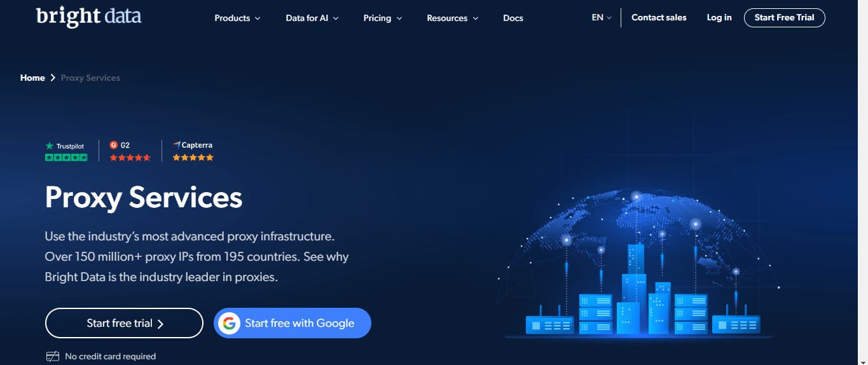Viewport: 868px width, 365px height.
Task: Go to Home breadcrumb
Action: pos(32,78)
